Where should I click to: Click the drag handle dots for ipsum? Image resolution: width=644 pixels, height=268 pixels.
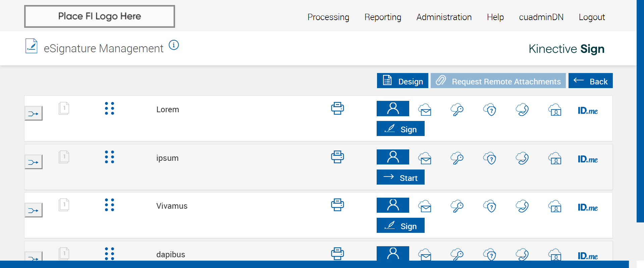pos(109,157)
